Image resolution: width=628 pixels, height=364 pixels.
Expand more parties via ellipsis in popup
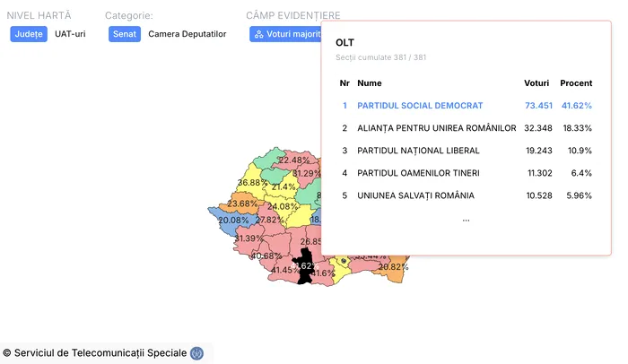pyautogui.click(x=465, y=220)
